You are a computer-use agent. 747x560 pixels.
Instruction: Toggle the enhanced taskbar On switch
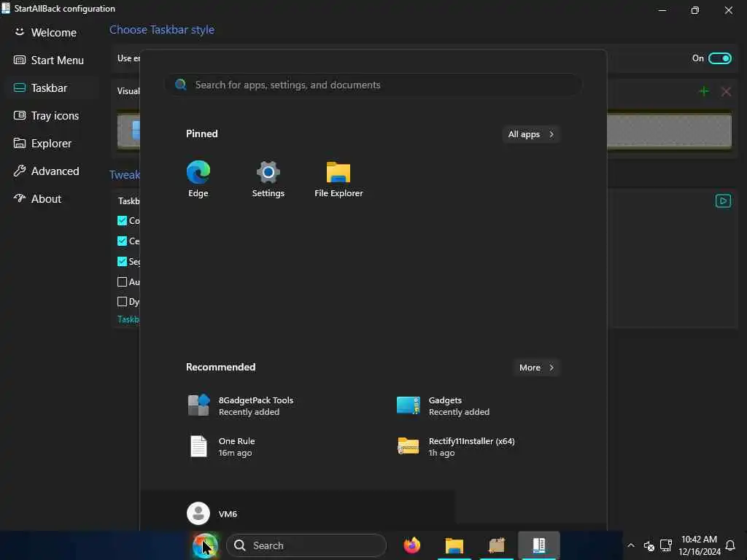(719, 58)
